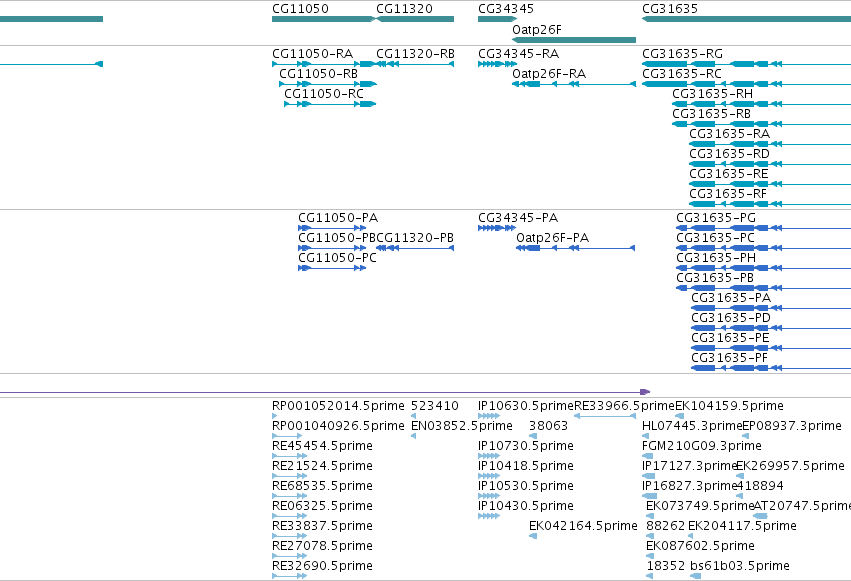
Task: Click the 523410 feature label
Action: pyautogui.click(x=435, y=406)
